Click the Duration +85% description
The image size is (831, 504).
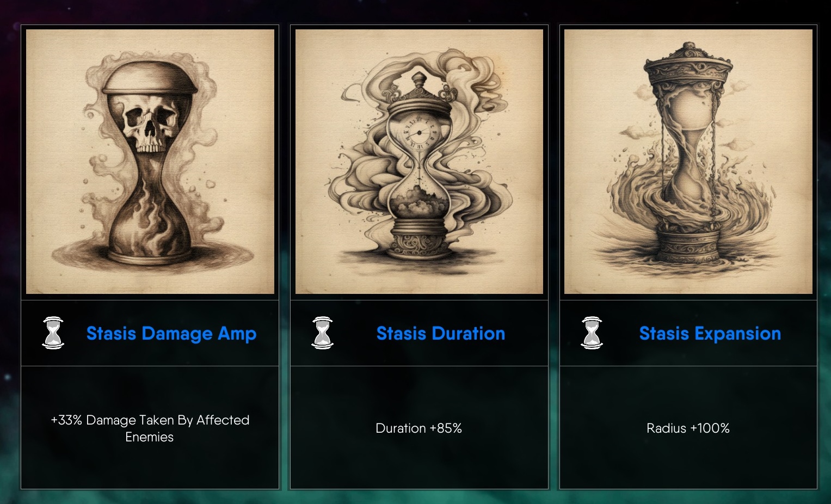tap(418, 428)
